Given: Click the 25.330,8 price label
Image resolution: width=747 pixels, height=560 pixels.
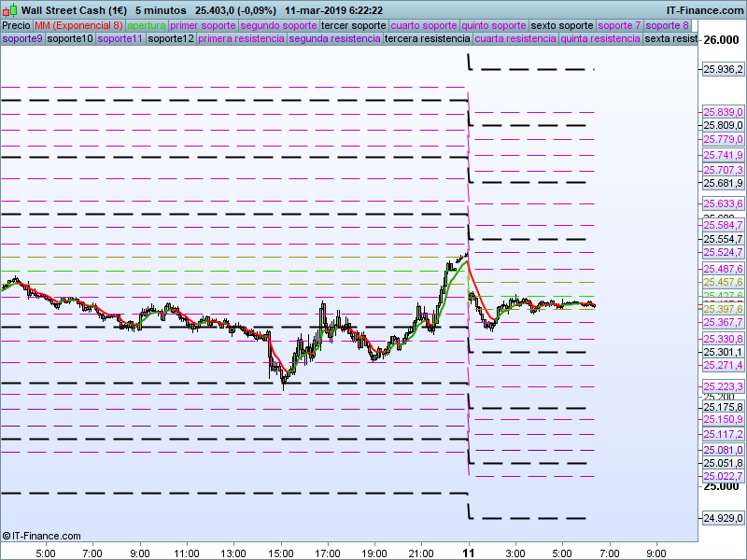Looking at the screenshot, I should (723, 339).
